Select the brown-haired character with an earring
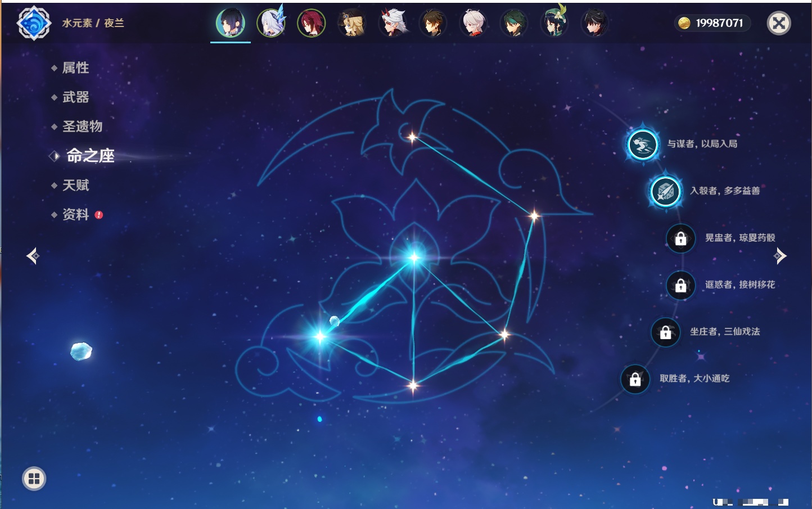812x509 pixels. coord(433,23)
